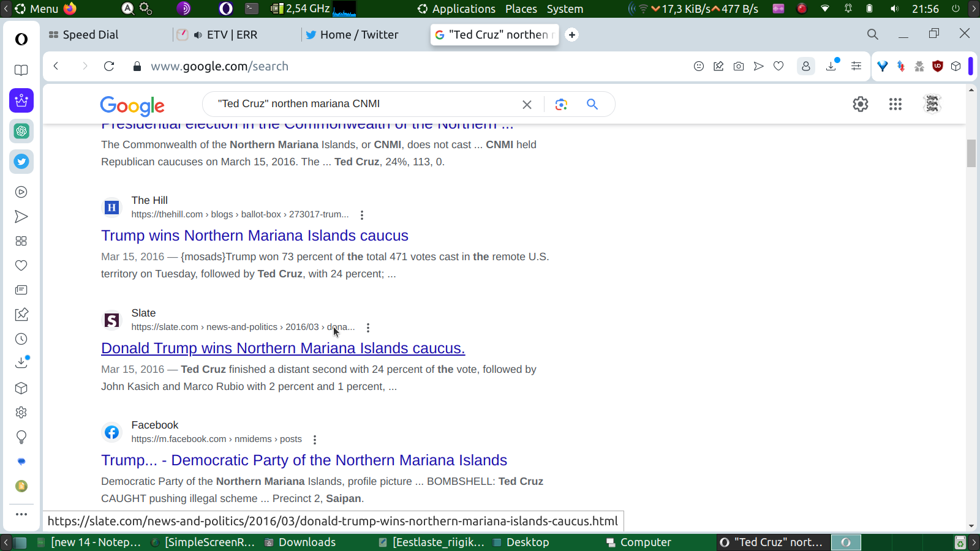Toggle the system volume icon in the panel
The image size is (980, 551).
(x=895, y=9)
